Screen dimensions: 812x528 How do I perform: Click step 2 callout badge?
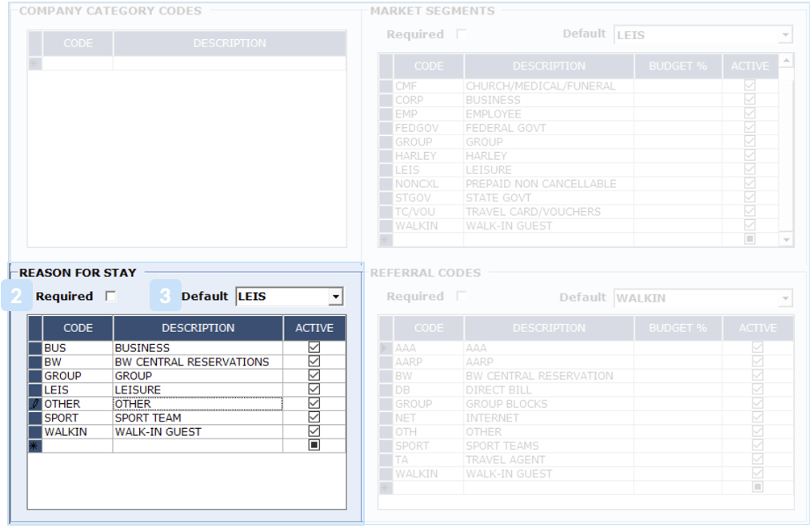[x=17, y=296]
